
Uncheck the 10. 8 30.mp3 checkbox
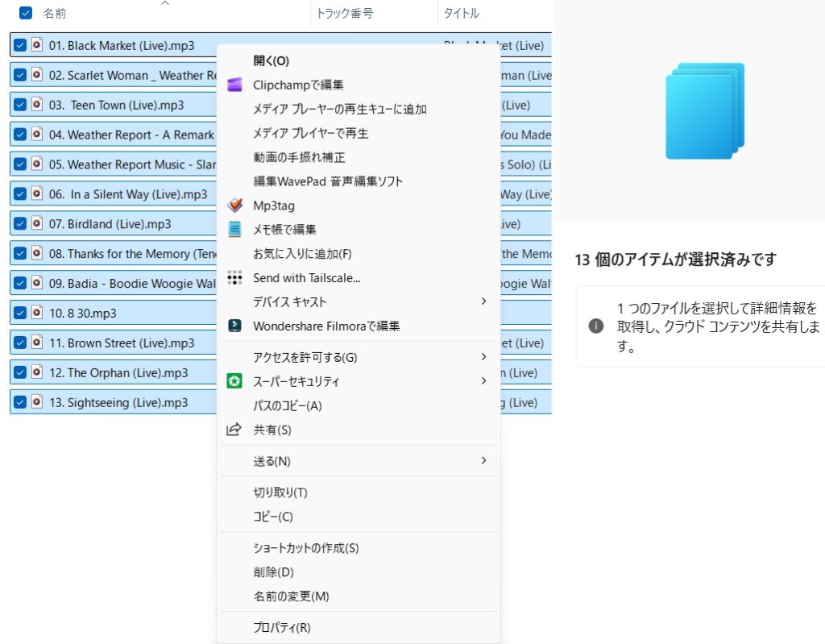click(x=21, y=313)
